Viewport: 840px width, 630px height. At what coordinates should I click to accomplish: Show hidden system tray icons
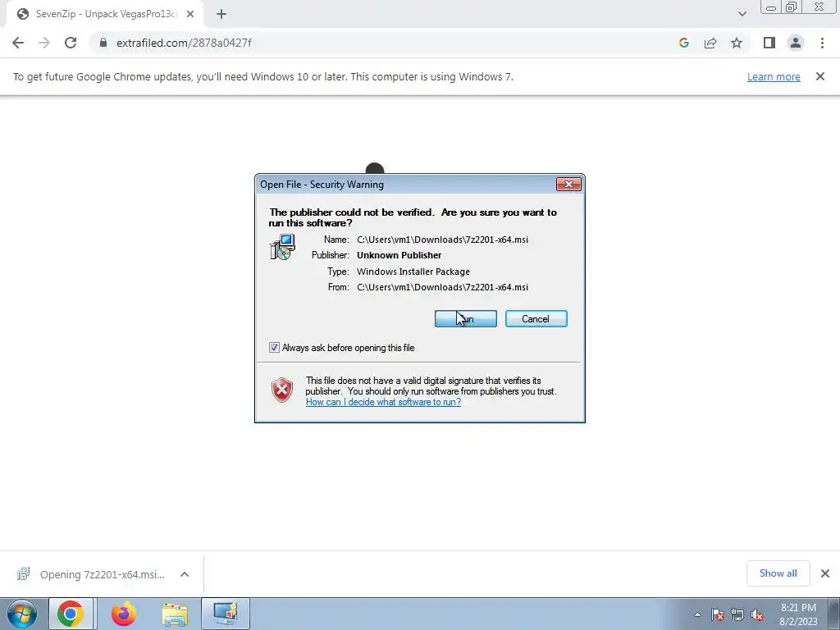697,615
